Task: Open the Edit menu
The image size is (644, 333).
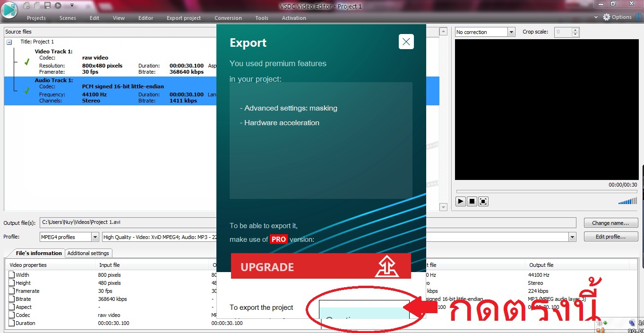Action: tap(94, 18)
